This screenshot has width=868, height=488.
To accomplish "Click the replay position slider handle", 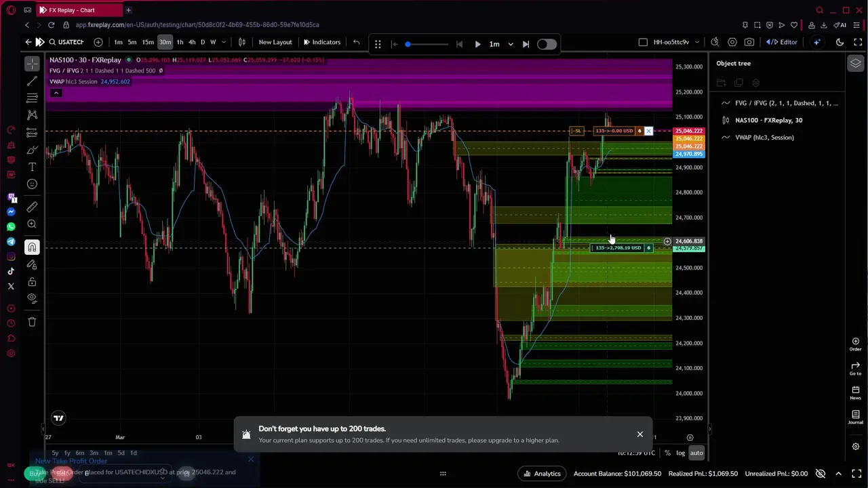I will point(408,44).
